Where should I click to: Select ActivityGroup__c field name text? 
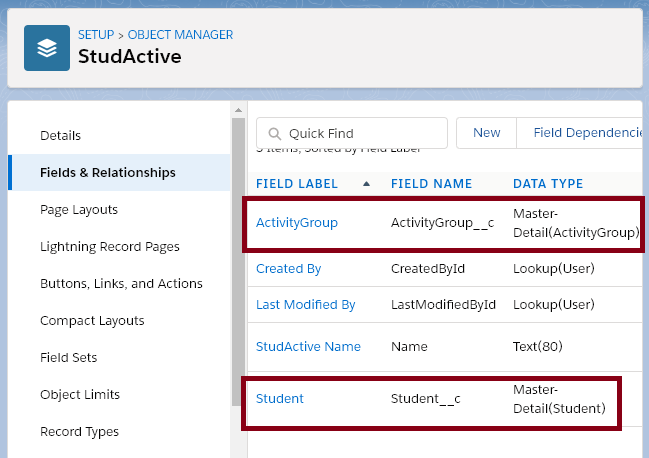442,223
